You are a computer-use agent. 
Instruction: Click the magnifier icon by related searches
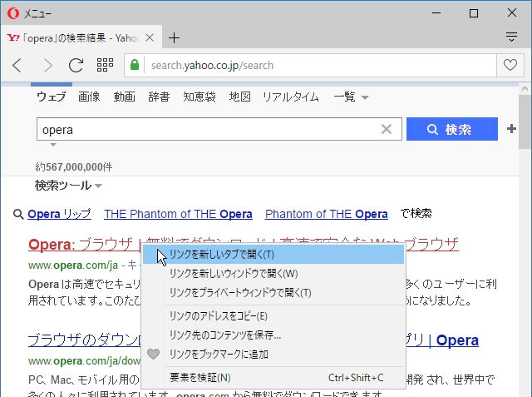point(18,214)
